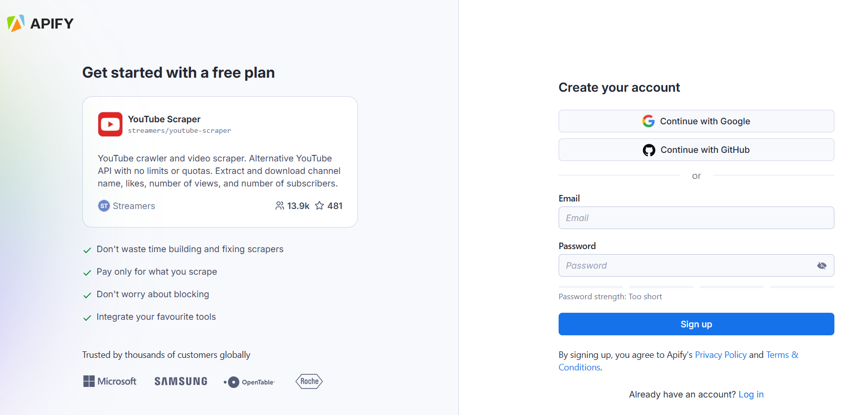Click the Google logo in the sign-in button

point(648,121)
